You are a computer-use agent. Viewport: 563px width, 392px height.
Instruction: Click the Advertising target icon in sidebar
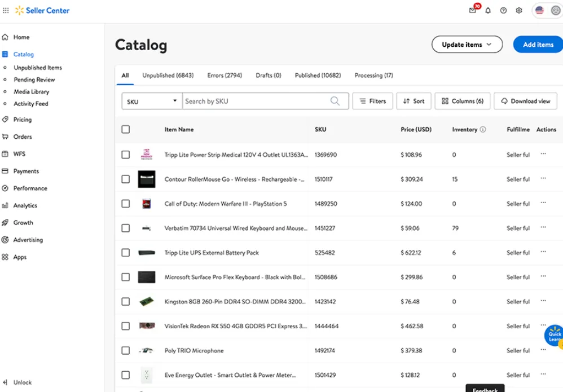pyautogui.click(x=5, y=240)
